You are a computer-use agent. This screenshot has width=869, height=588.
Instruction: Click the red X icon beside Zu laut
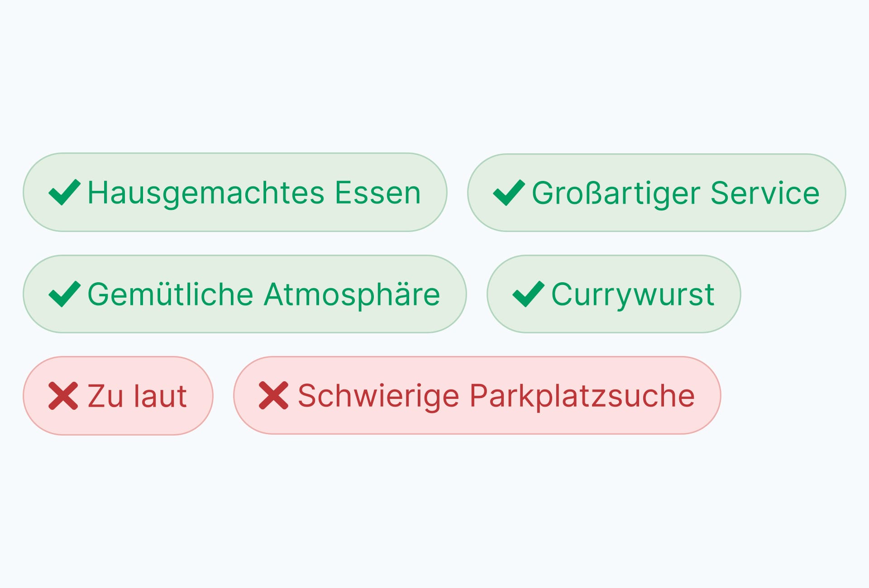[63, 396]
